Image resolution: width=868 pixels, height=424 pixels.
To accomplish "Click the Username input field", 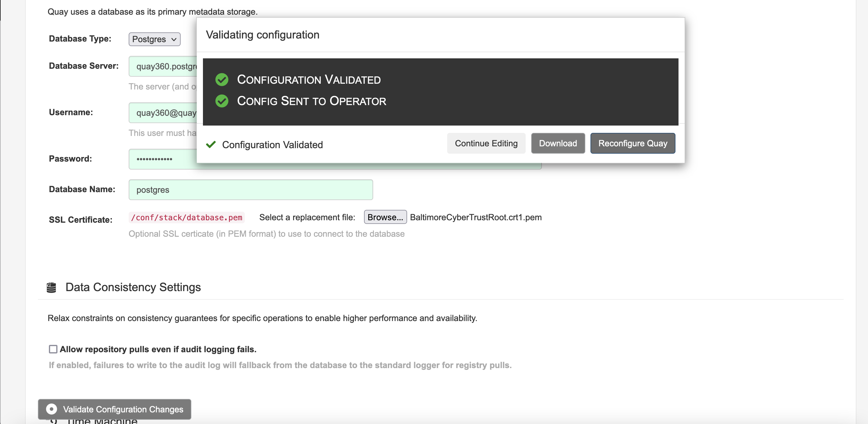I will (x=162, y=113).
